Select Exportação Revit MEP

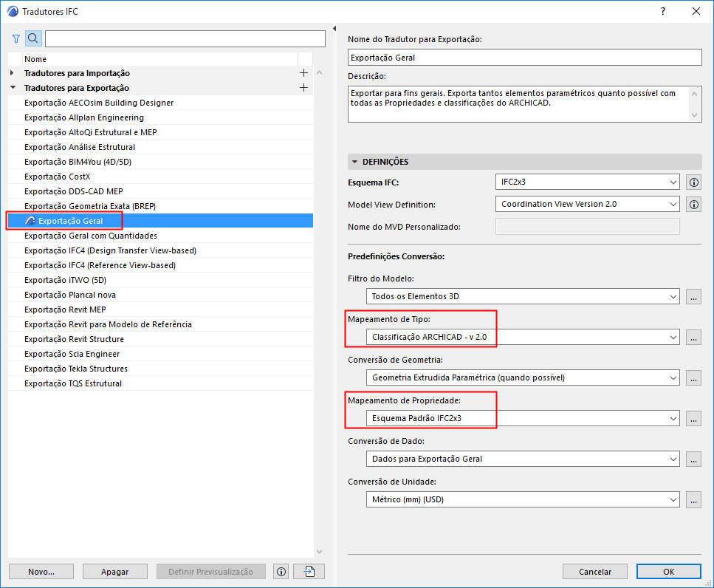point(160,310)
